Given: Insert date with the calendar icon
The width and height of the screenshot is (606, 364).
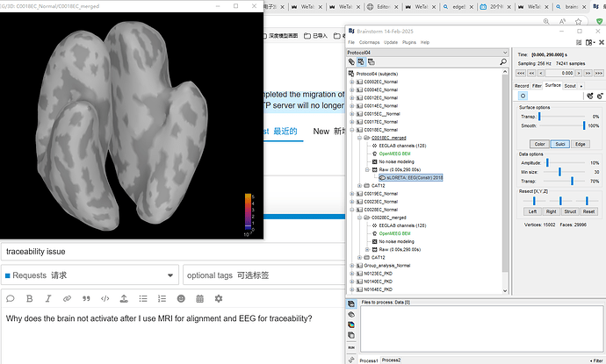Looking at the screenshot, I should (x=200, y=298).
